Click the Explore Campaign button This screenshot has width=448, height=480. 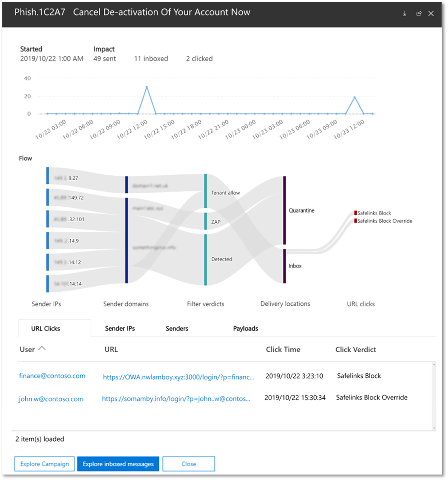pyautogui.click(x=44, y=464)
